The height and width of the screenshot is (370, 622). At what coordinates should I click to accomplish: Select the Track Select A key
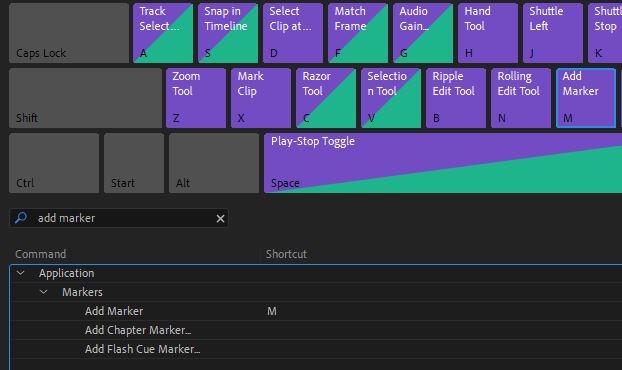tap(163, 33)
